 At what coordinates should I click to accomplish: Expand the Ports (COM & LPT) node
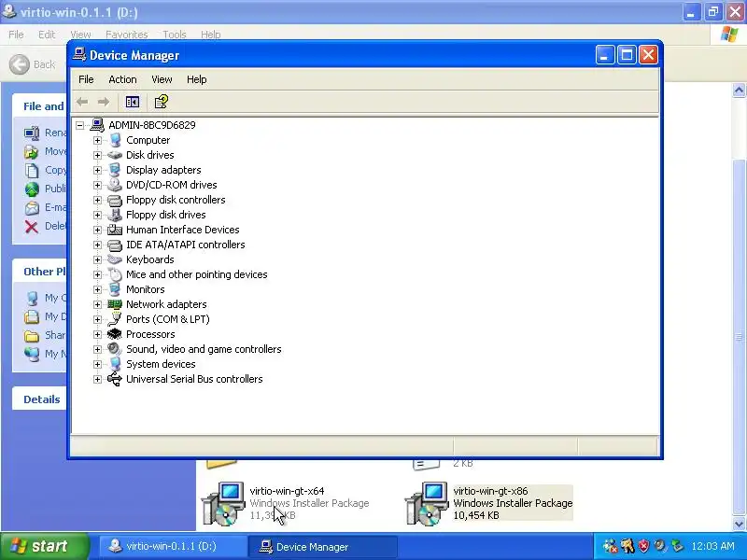97,319
